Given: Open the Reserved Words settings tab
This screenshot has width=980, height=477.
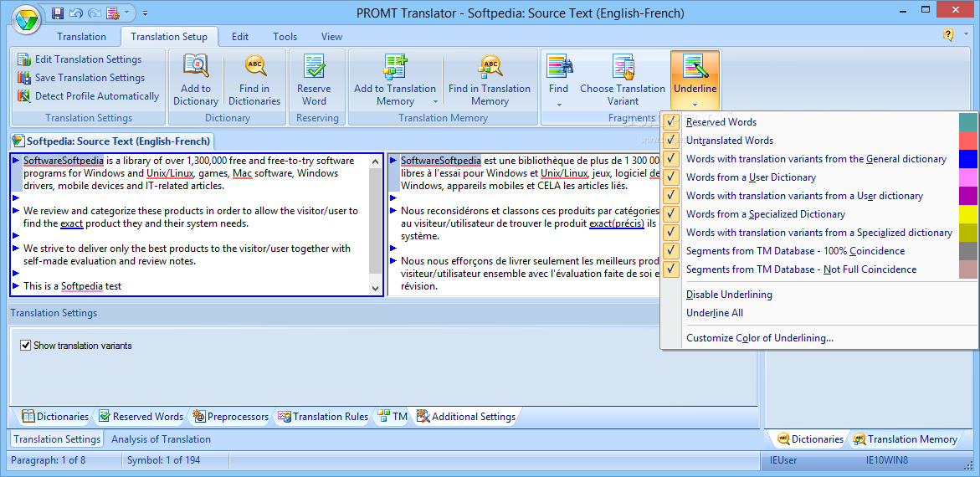Looking at the screenshot, I should tap(141, 417).
